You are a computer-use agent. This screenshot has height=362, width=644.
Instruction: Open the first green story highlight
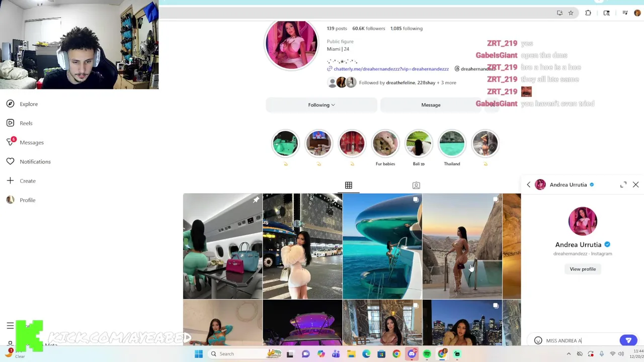285,144
